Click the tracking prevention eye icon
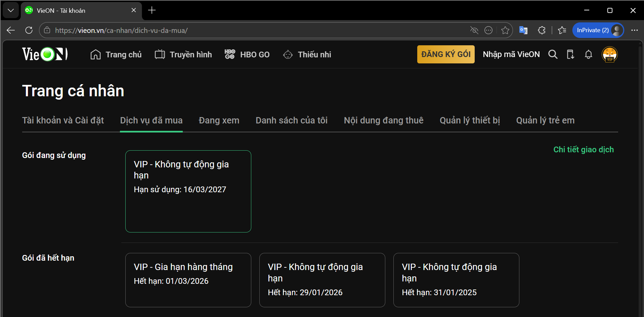Image resolution: width=644 pixels, height=317 pixels. [x=474, y=30]
